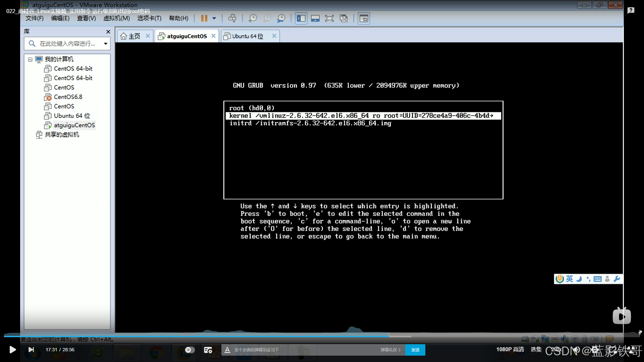Viewport: 644px width, 362px height.
Task: Open the danmaku settings icon
Action: pyautogui.click(x=208, y=350)
